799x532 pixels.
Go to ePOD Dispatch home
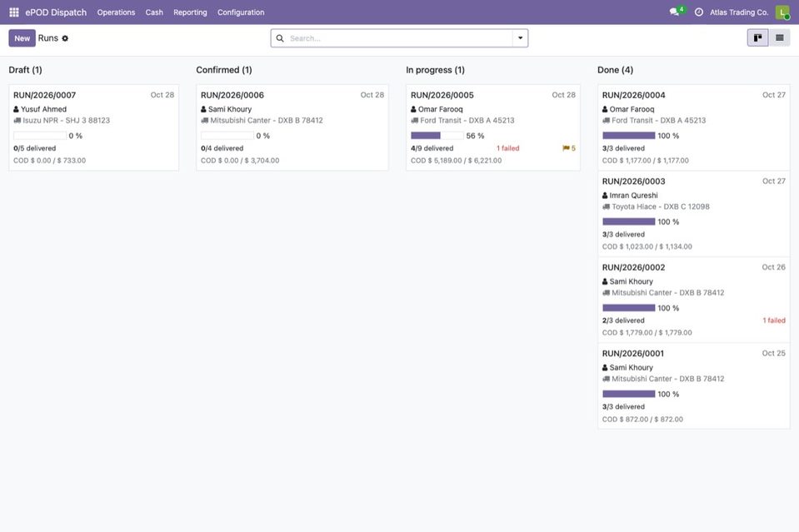56,12
